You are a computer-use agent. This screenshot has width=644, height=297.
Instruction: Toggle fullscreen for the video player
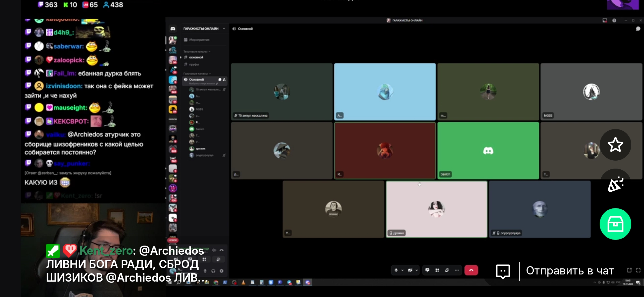[x=638, y=270]
